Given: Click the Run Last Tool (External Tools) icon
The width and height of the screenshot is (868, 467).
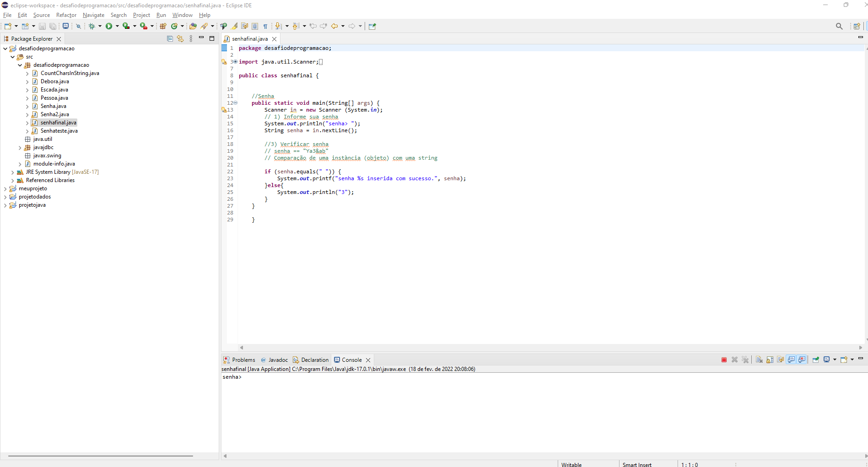Looking at the screenshot, I should pos(144,26).
